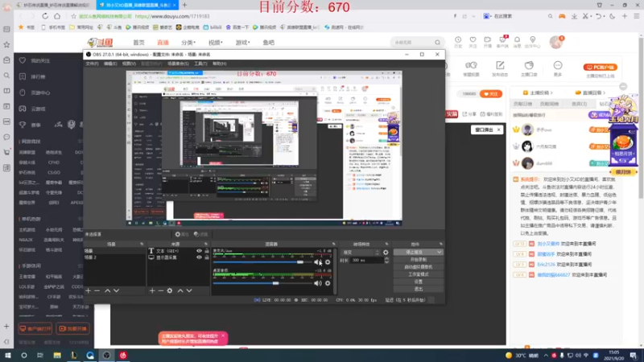Open the microphone track settings gear in mixer
The width and height of the screenshot is (644, 362).
point(328,262)
